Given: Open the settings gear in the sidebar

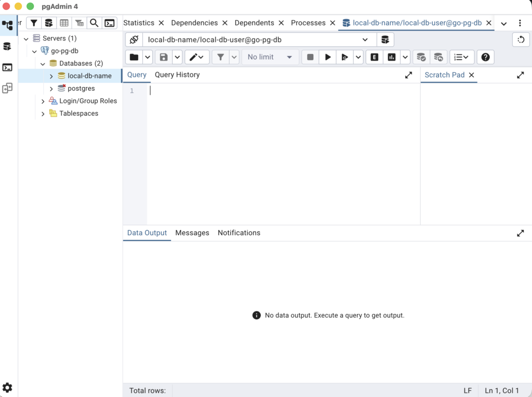Looking at the screenshot, I should [7, 388].
